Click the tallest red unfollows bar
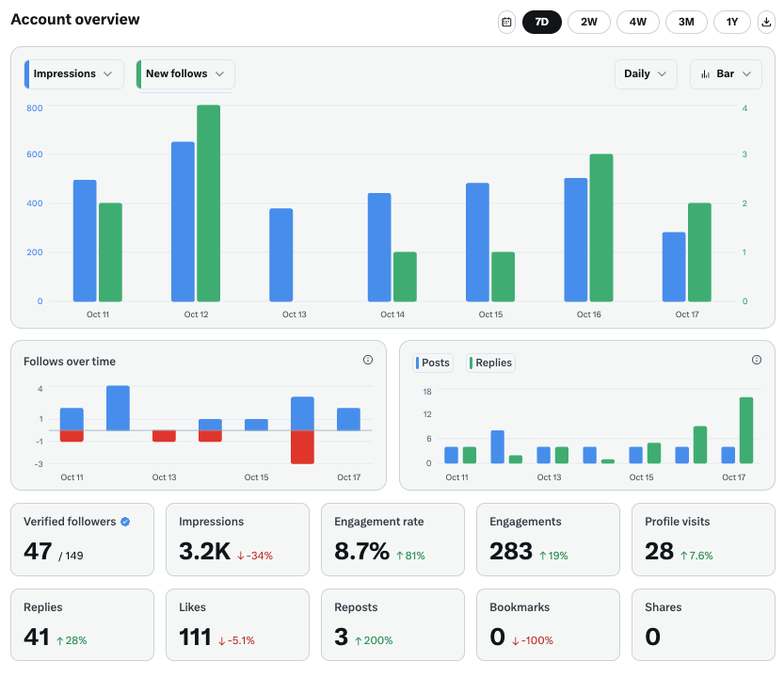Image resolution: width=784 pixels, height=678 pixels. (302, 447)
